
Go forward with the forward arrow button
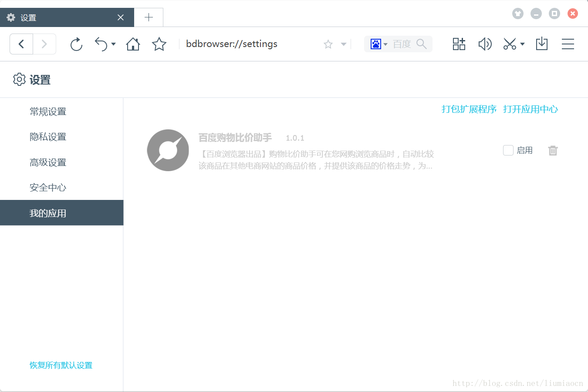coord(44,44)
